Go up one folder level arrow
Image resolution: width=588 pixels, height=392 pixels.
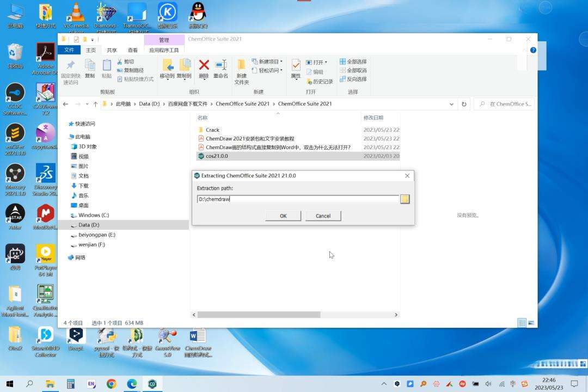coord(95,104)
